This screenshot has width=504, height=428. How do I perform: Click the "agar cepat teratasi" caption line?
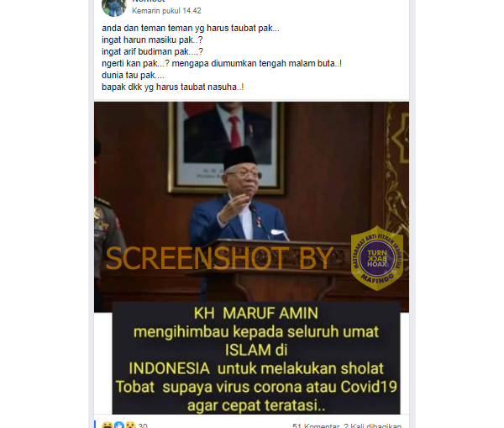(x=256, y=405)
